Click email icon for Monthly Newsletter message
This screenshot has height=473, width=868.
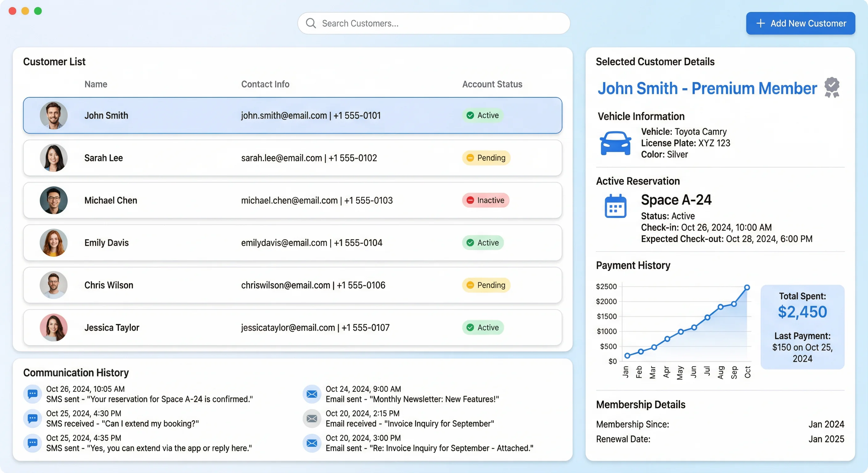(312, 394)
